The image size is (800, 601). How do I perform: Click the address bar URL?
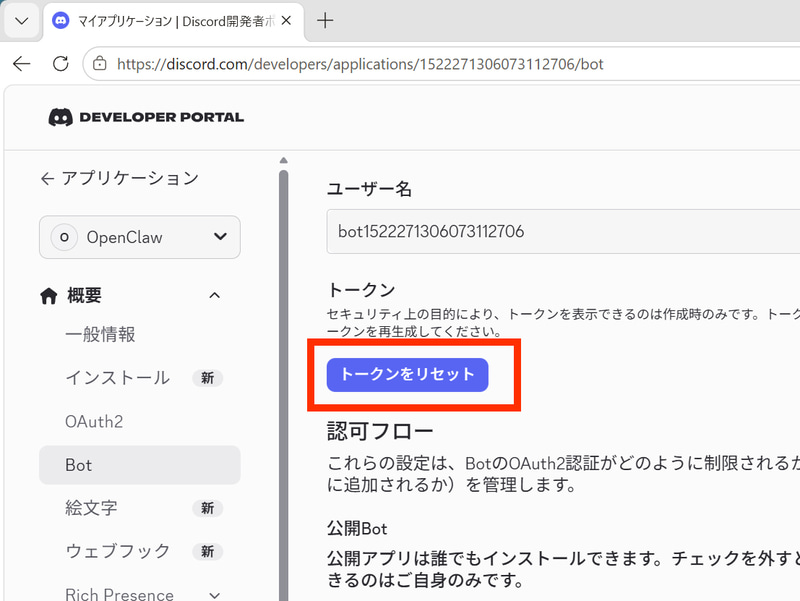pyautogui.click(x=360, y=64)
